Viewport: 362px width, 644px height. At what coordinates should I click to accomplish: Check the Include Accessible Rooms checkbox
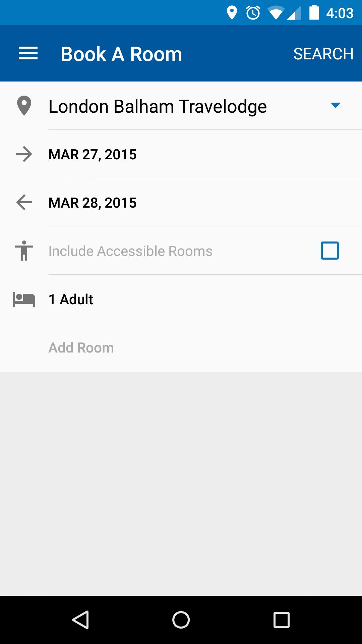[330, 251]
